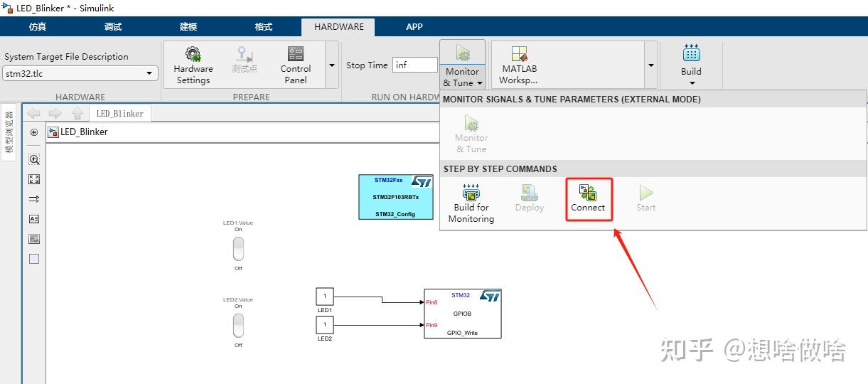868x384 pixels.
Task: Select the LED_Blinker model tab
Action: click(x=120, y=113)
